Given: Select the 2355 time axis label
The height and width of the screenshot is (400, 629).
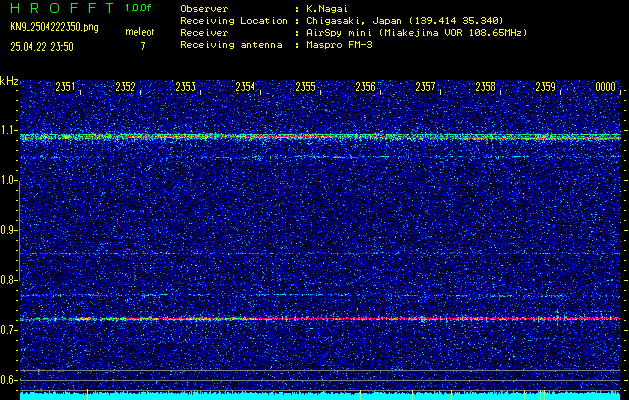Looking at the screenshot, I should coord(305,87).
